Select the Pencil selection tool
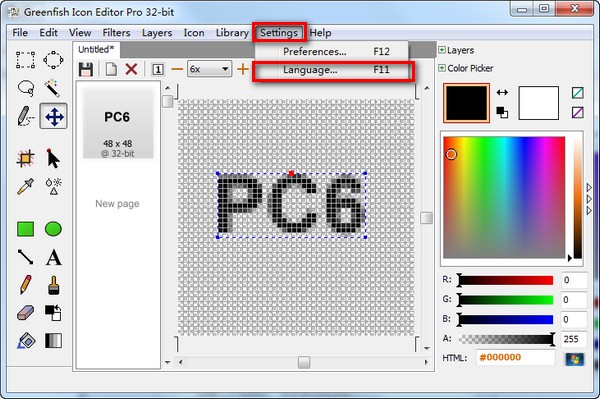 pyautogui.click(x=25, y=116)
